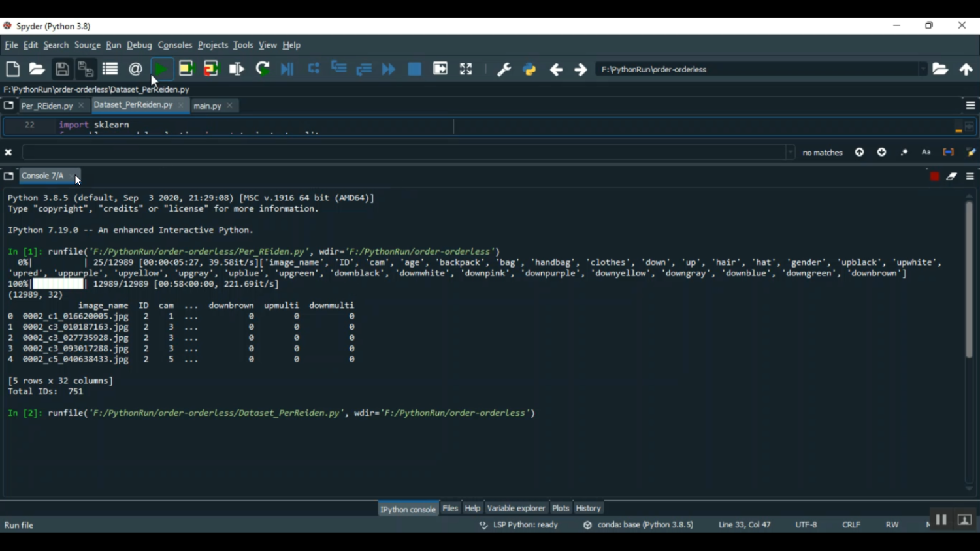Open the editor pane options menu
The image size is (980, 551).
[x=970, y=106]
